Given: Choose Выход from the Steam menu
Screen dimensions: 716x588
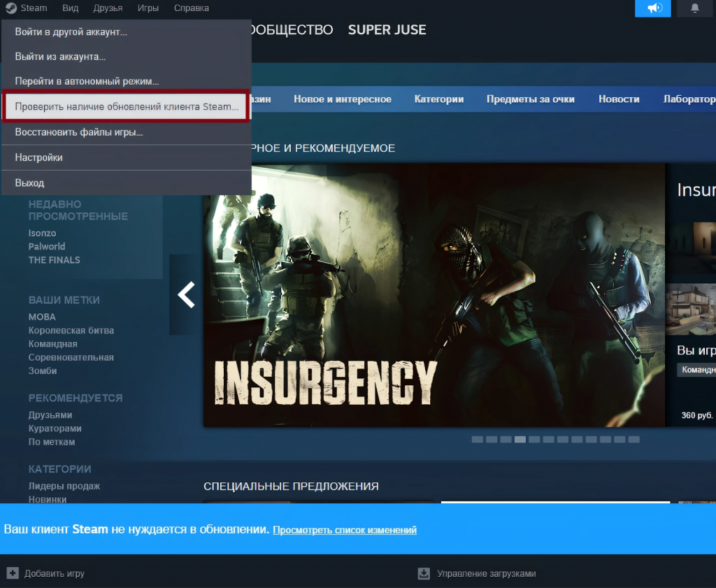Looking at the screenshot, I should click(127, 182).
